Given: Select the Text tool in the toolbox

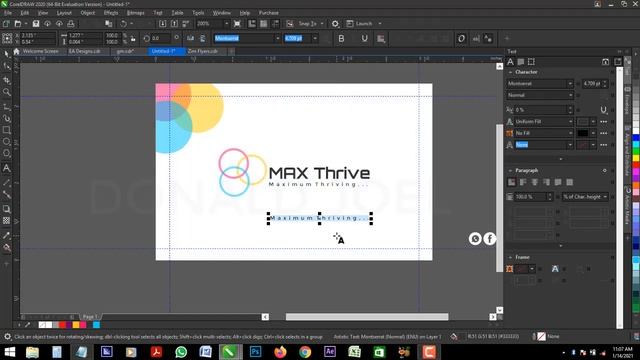Looking at the screenshot, I should click(7, 168).
